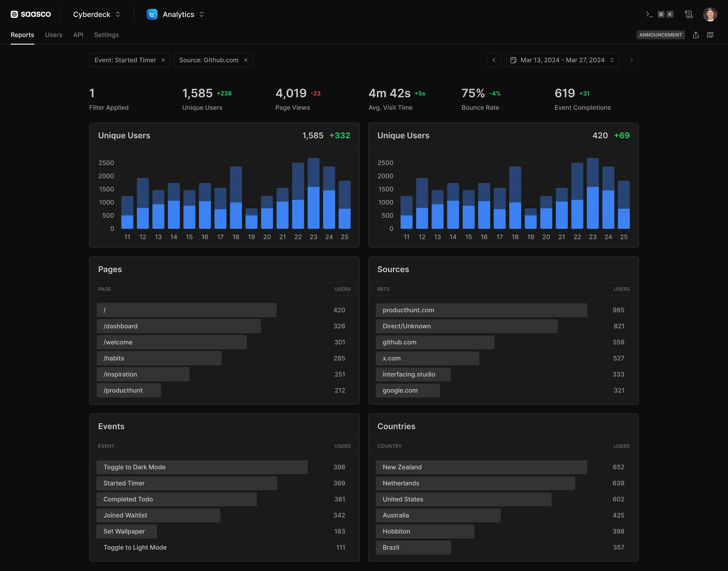The height and width of the screenshot is (571, 728).
Task: Open the user profile avatar
Action: pos(710,14)
